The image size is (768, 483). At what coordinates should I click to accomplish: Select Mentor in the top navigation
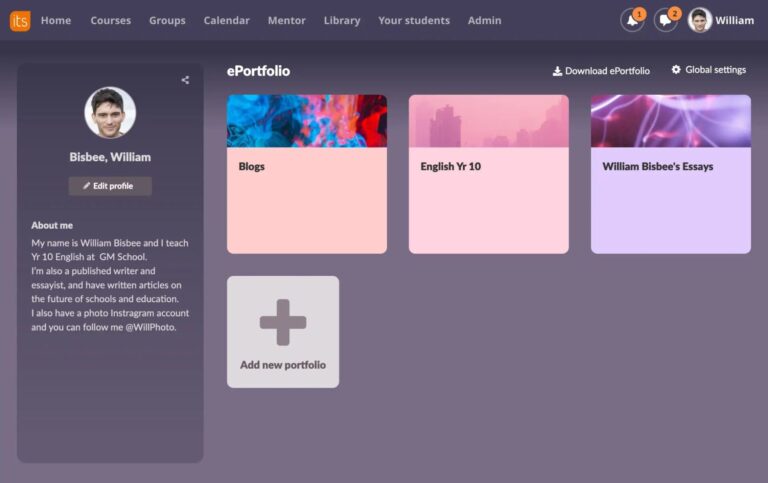pos(287,20)
